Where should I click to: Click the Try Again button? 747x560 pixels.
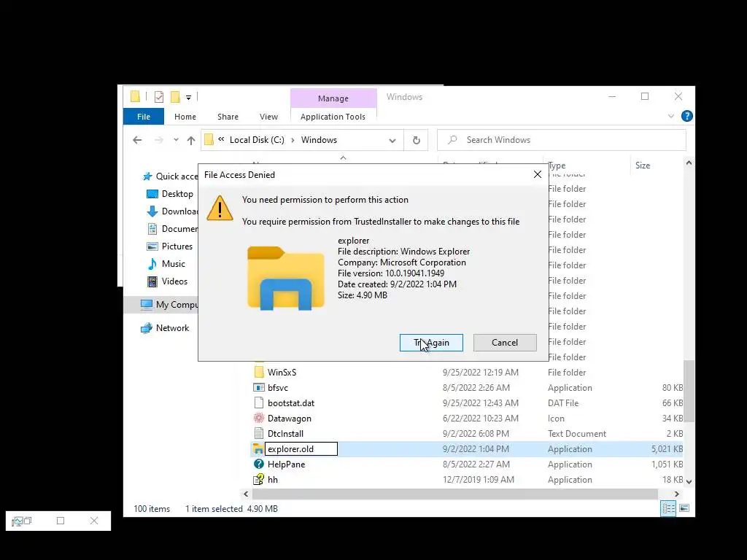click(x=431, y=343)
